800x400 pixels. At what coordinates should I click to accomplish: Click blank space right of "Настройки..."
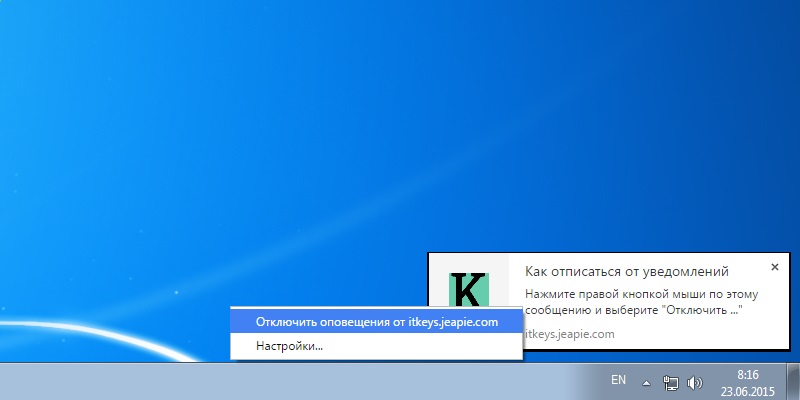(x=430, y=346)
